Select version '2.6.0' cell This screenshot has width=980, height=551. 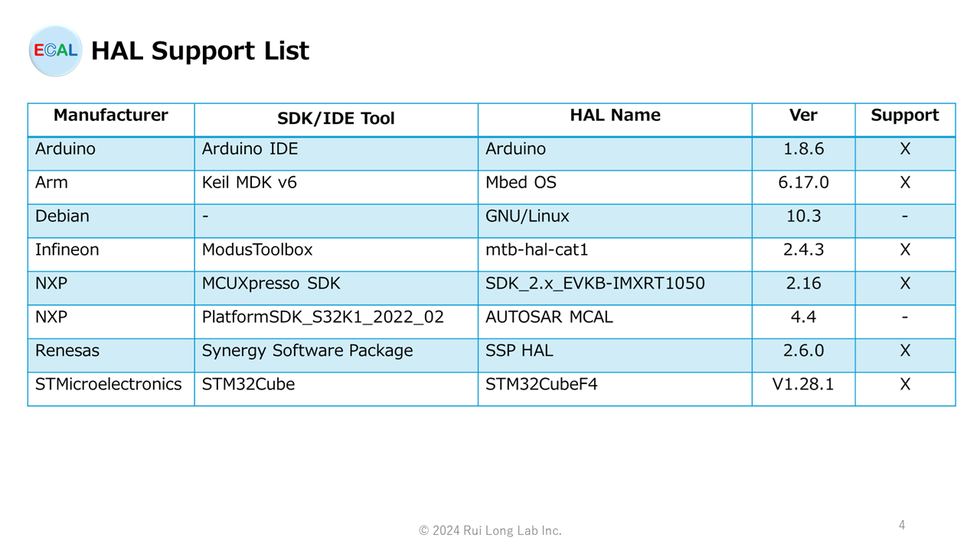[803, 356]
